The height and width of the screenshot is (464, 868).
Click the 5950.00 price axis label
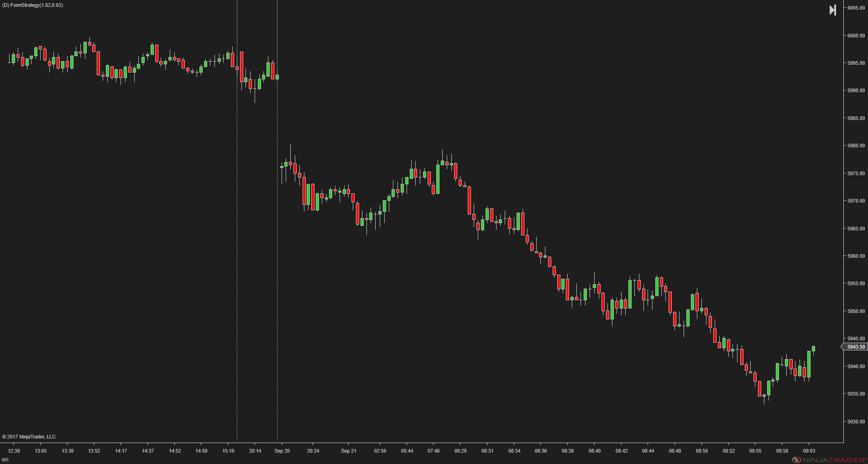(x=856, y=311)
